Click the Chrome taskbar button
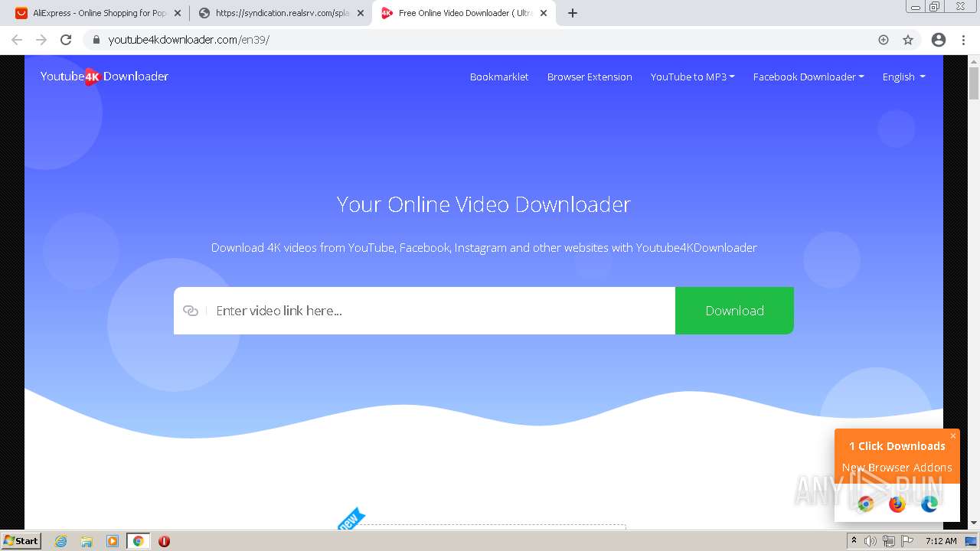This screenshot has height=551, width=980. 138,541
